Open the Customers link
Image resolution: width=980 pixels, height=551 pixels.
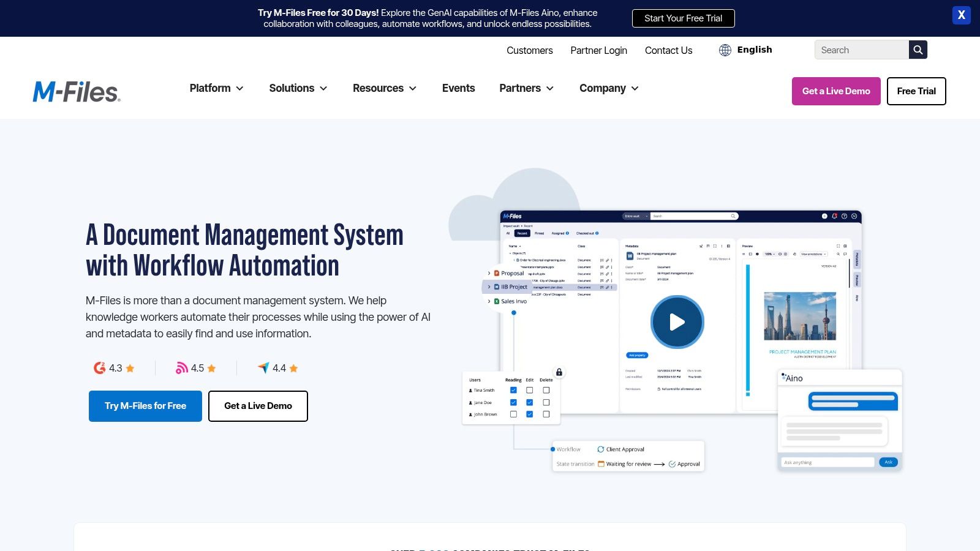(x=529, y=50)
